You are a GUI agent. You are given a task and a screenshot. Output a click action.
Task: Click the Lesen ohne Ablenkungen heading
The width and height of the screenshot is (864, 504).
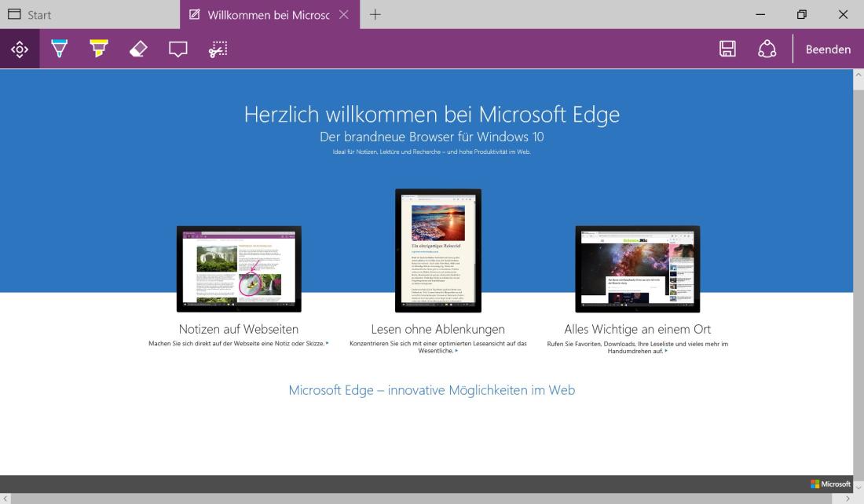(x=438, y=330)
